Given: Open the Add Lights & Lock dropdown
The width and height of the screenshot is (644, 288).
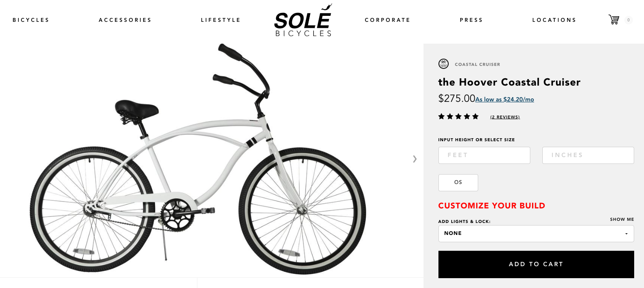Looking at the screenshot, I should [535, 233].
